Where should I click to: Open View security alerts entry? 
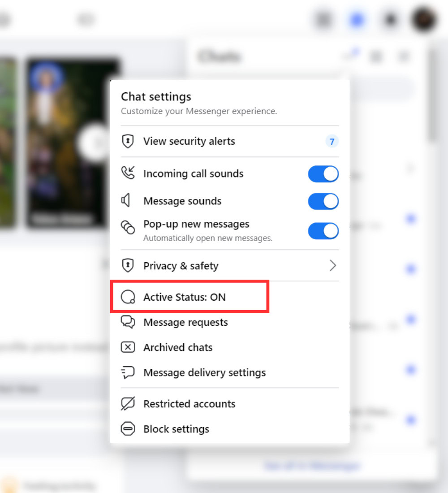(230, 141)
